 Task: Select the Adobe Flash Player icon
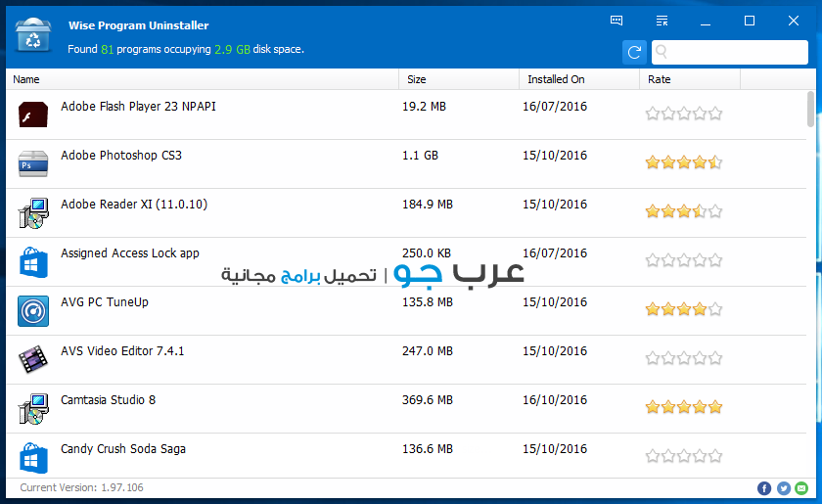coord(33,115)
